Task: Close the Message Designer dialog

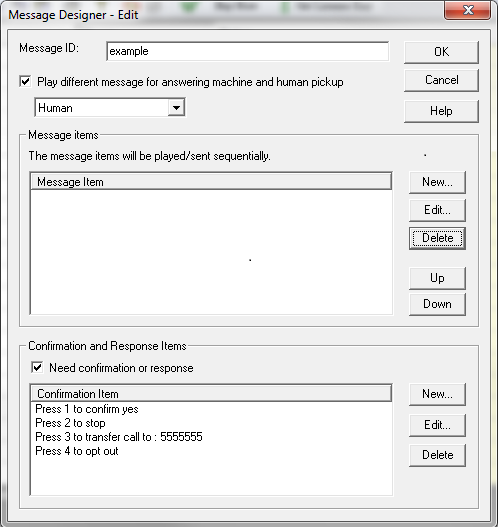Action: point(468,10)
